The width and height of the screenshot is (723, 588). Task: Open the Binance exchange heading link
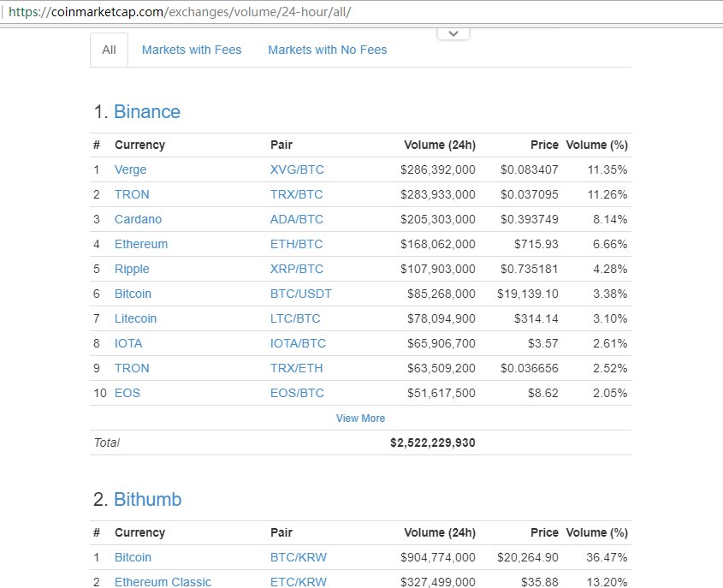[147, 111]
